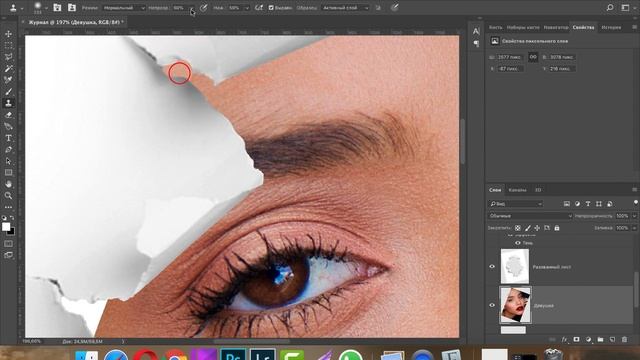
Task: Lock layer position icon
Action: (x=537, y=228)
